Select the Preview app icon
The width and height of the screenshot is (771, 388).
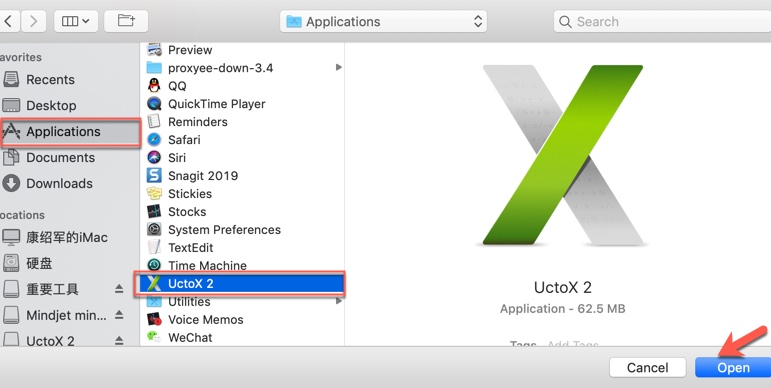pos(154,50)
